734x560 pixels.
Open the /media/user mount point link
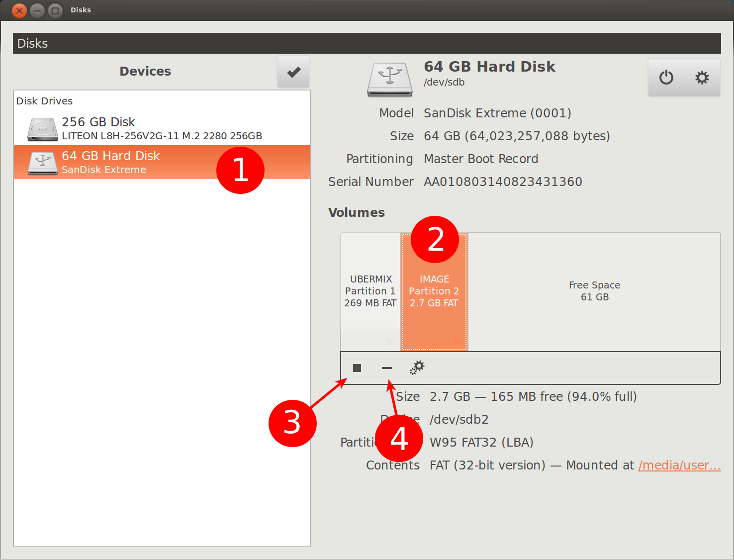[679, 466]
